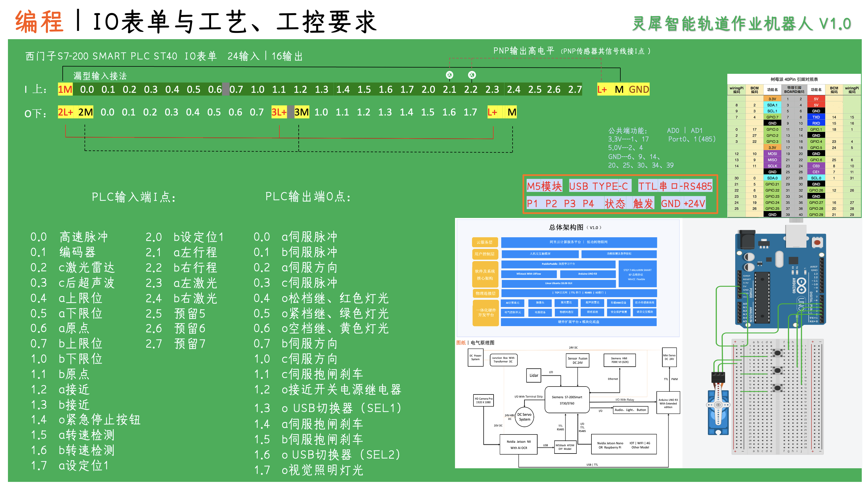The width and height of the screenshot is (868, 487).
Task: Click the Siemens S7-200Smart block
Action: pos(567,400)
